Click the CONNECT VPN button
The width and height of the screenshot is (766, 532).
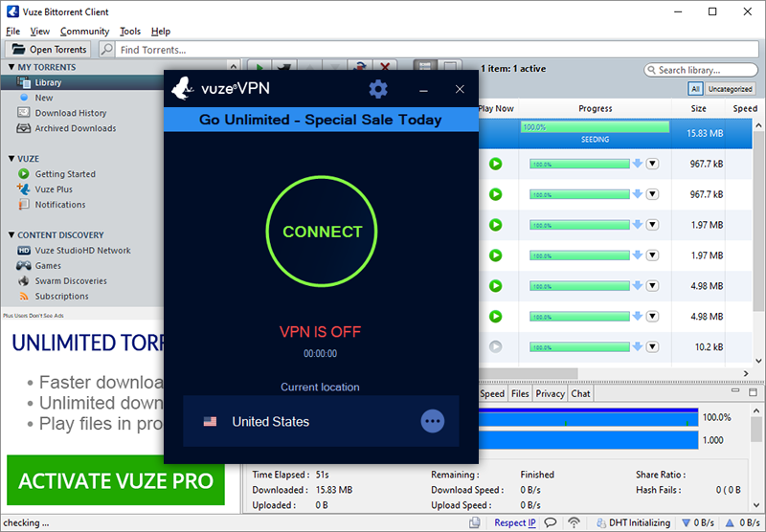point(322,232)
